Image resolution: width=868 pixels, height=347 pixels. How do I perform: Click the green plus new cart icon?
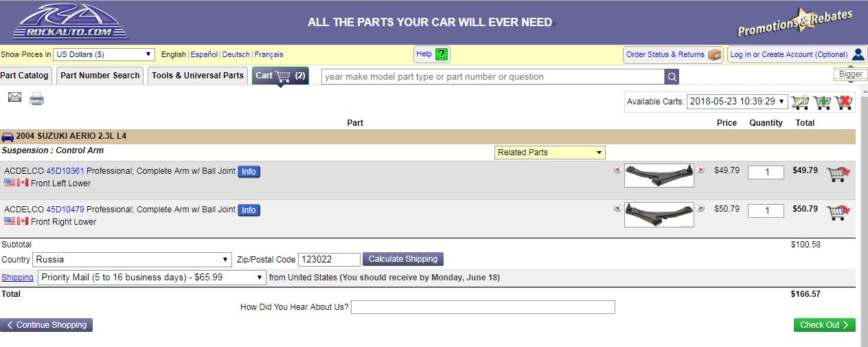[822, 102]
